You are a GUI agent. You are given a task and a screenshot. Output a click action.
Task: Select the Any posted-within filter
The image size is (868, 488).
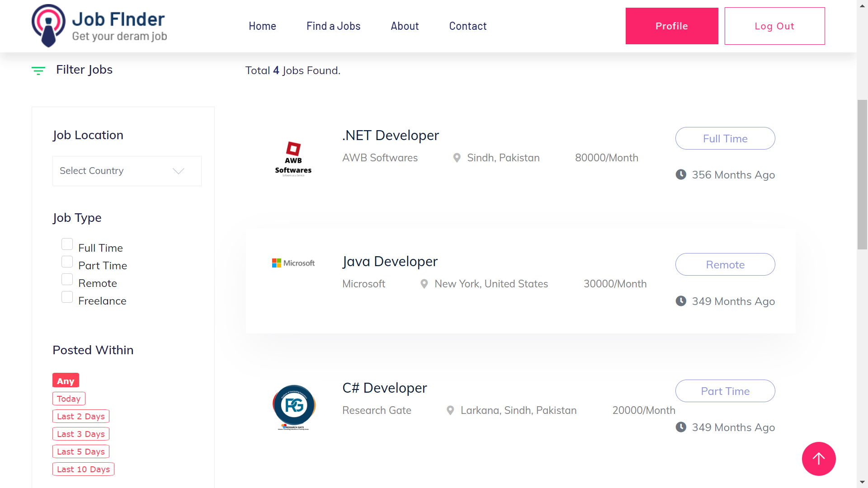[x=65, y=380]
